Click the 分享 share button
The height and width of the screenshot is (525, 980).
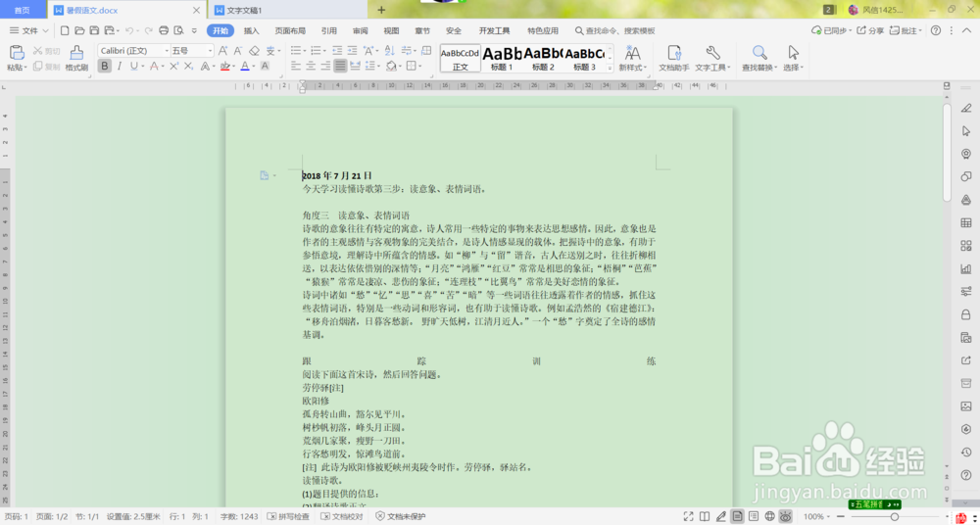(870, 30)
